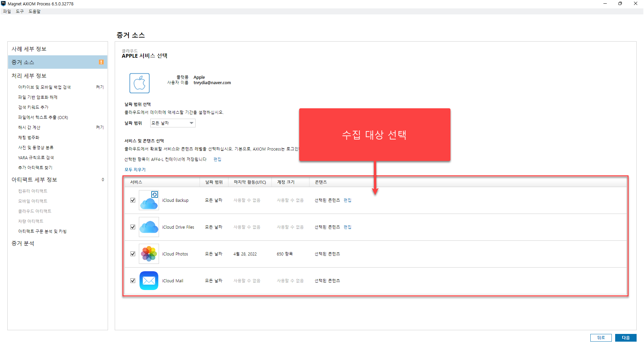Image resolution: width=644 pixels, height=346 pixels.
Task: Uncheck the iCloud Backup checkbox
Action: 133,200
